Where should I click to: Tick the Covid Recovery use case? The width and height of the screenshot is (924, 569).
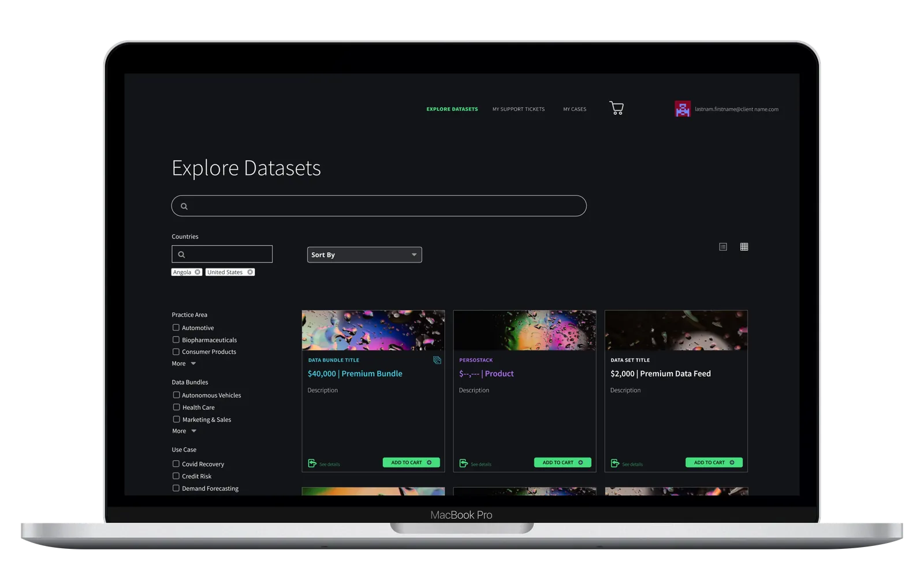[x=176, y=464]
